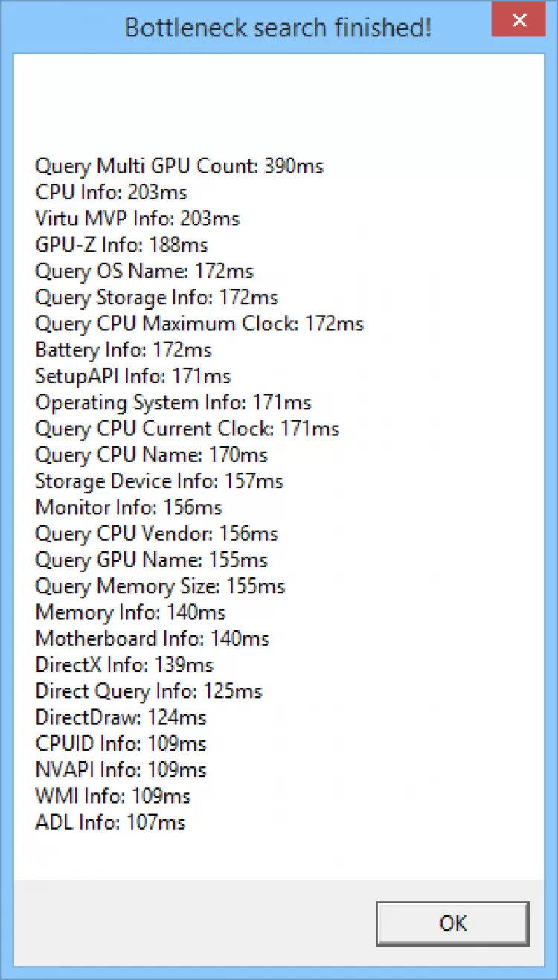Click the Query CPU Maximum Clock line
Image resolution: width=558 pixels, height=980 pixels.
pos(199,324)
